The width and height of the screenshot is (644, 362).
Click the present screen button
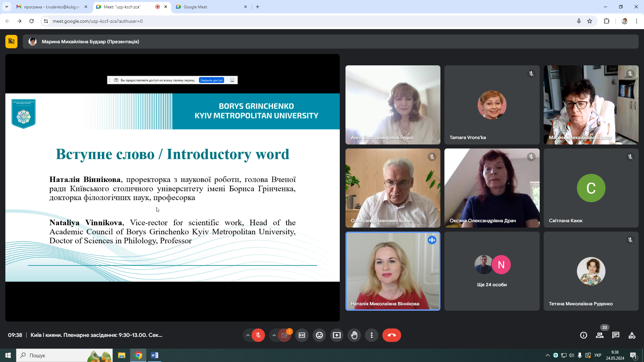(x=337, y=335)
